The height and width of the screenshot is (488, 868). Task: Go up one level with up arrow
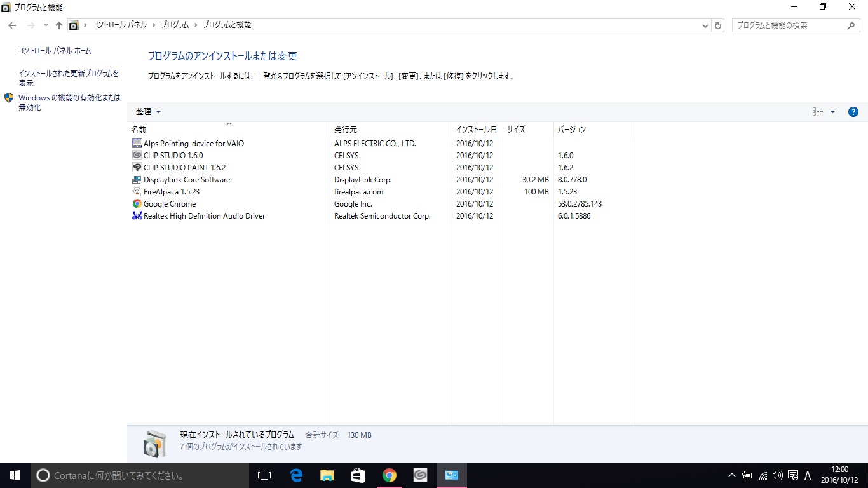[59, 25]
